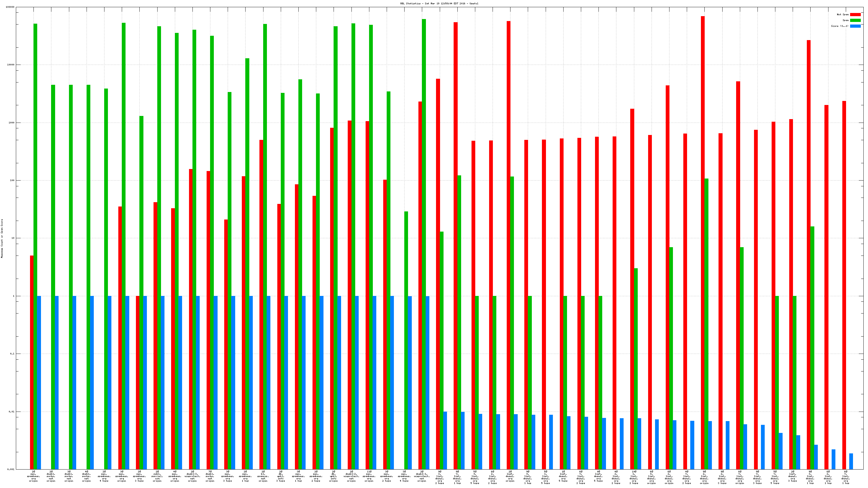Click the dnsbl-3.uceprotect.net origin label
Image resolution: width=868 pixels, height=488 pixels.
point(192,476)
